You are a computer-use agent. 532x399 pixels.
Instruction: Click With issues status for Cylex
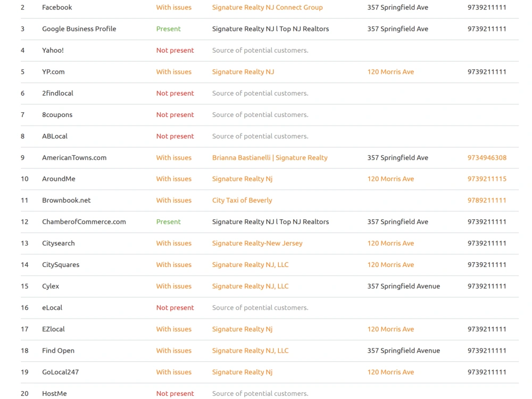(x=174, y=286)
